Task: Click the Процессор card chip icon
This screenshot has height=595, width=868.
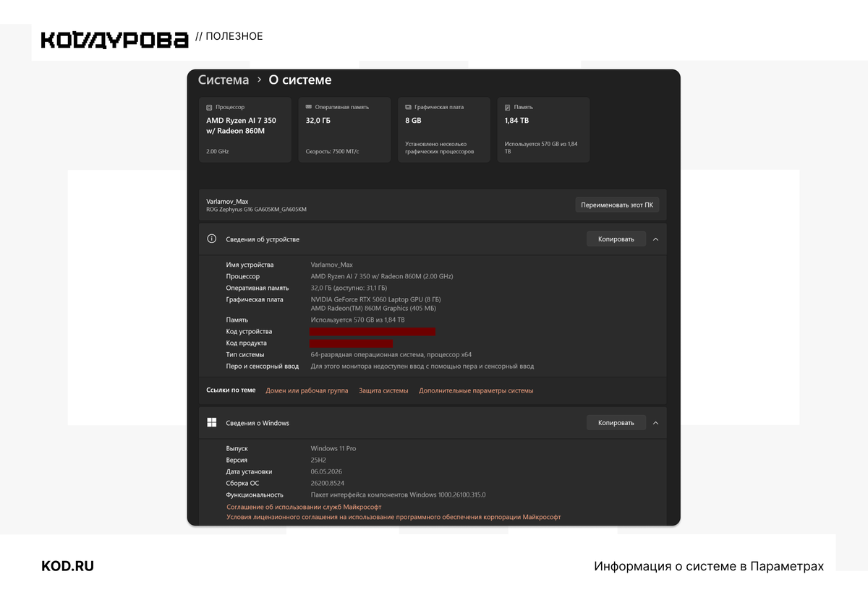Action: point(209,107)
